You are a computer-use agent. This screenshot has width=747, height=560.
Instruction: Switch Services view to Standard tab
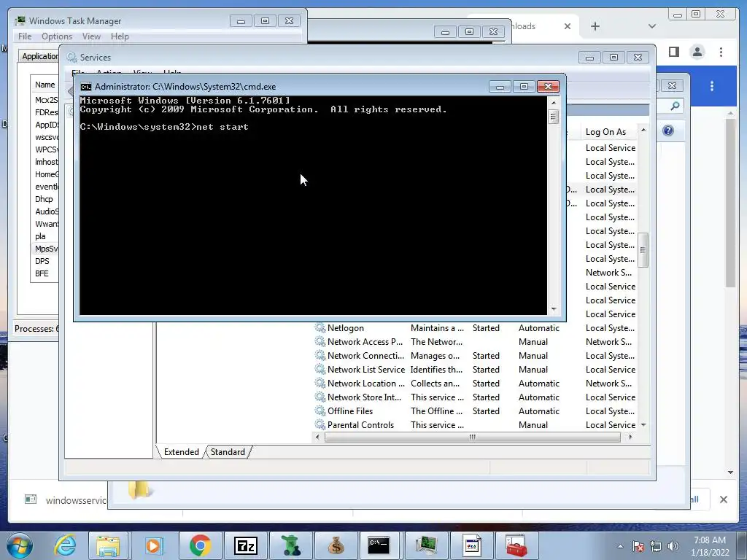click(228, 452)
